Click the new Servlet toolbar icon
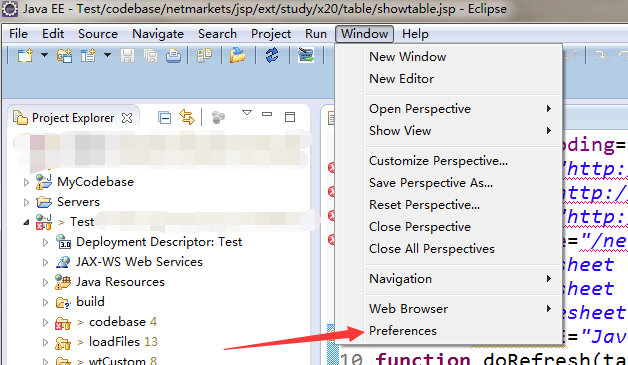628x365 pixels. pyautogui.click(x=88, y=55)
